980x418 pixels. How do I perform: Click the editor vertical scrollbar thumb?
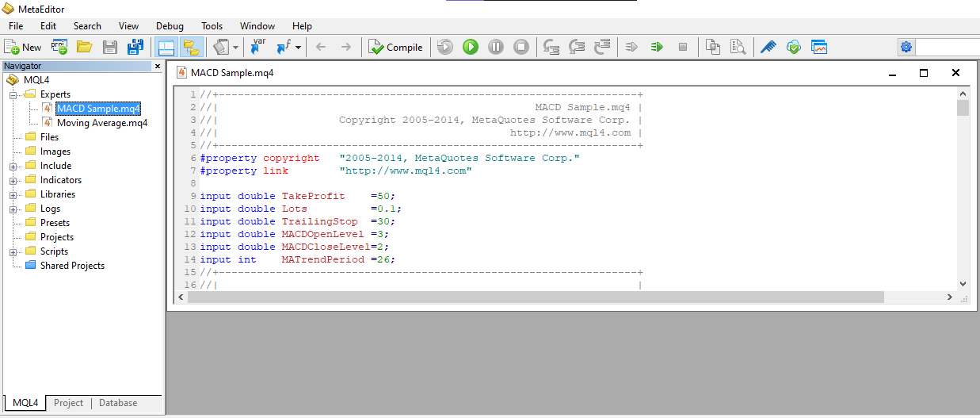pyautogui.click(x=963, y=108)
